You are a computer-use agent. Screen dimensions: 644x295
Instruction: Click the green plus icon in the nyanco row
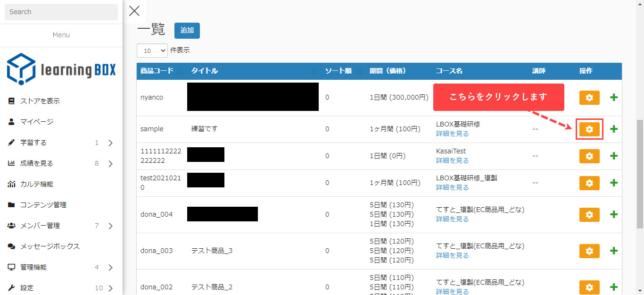[x=613, y=98]
